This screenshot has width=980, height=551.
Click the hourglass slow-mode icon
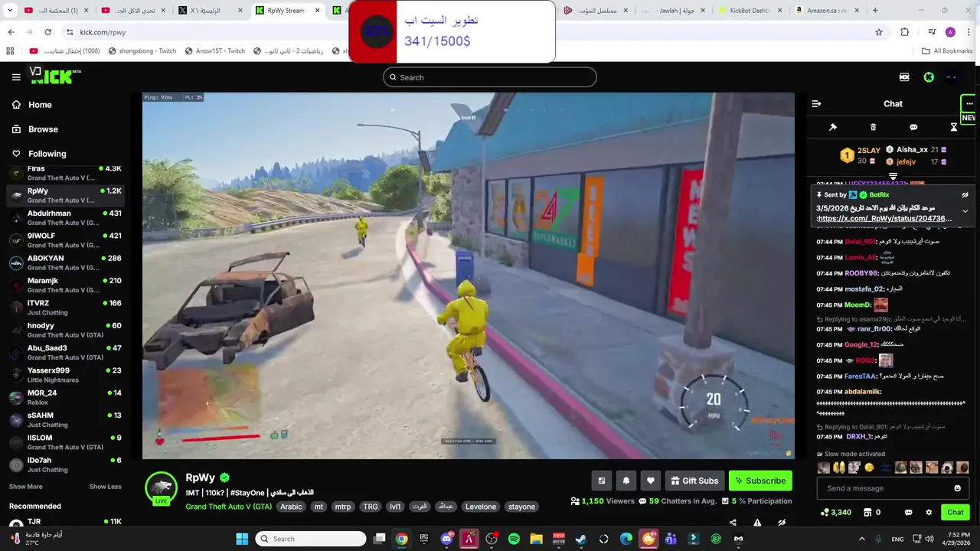pyautogui.click(x=954, y=127)
